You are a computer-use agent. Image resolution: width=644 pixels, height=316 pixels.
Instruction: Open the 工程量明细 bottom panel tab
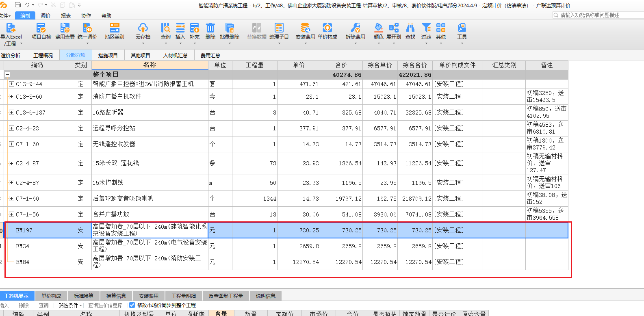(x=184, y=296)
